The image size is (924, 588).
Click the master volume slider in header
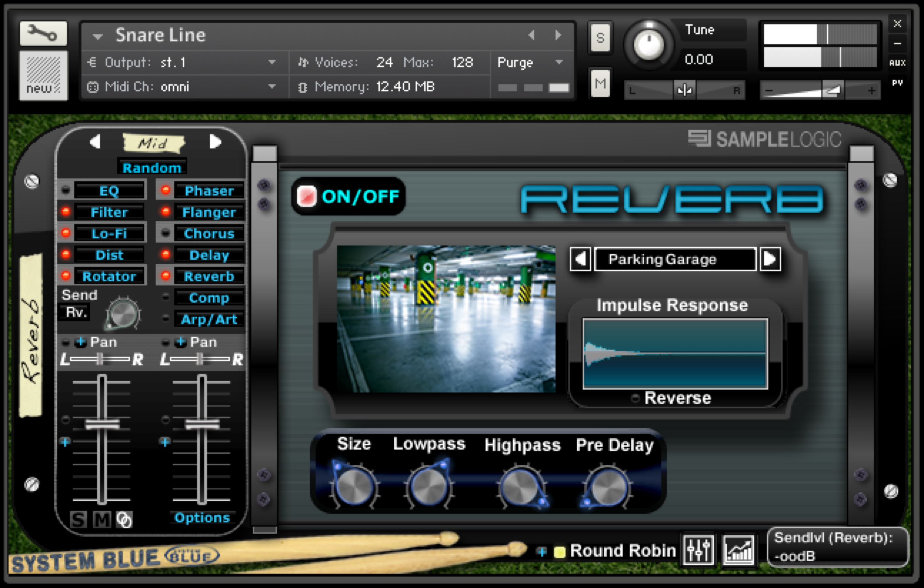(x=820, y=90)
